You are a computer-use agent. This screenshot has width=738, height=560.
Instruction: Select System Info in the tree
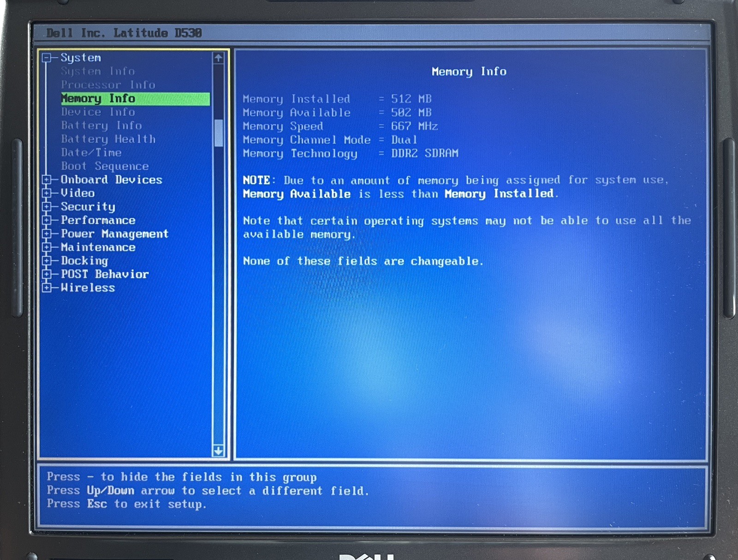98,71
